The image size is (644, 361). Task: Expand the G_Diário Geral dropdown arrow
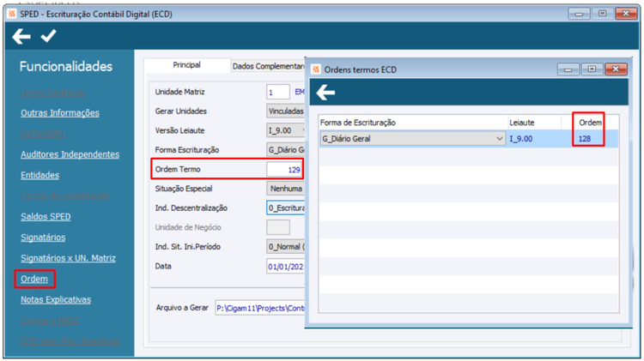[500, 139]
